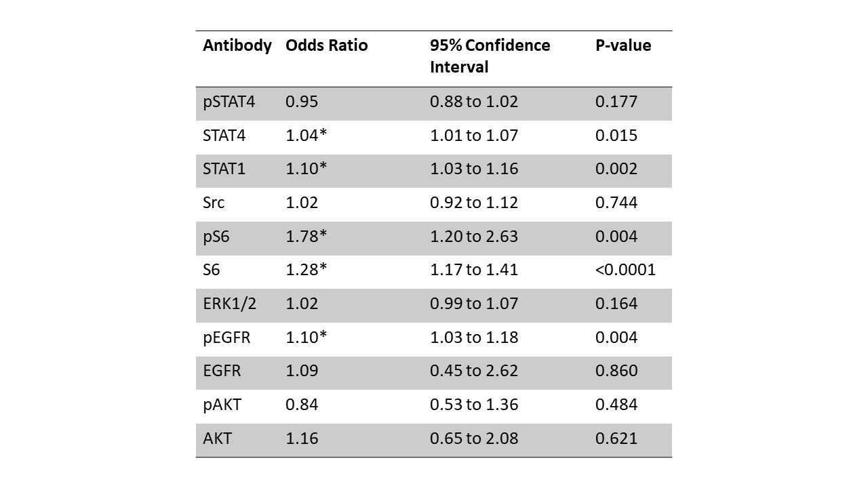Click the STAT1 p-value 0.002
Image resolution: width=868 pixels, height=488 pixels.
(x=616, y=169)
